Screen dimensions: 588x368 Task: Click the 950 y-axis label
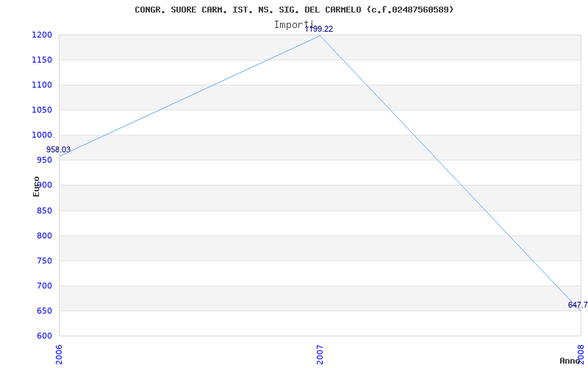click(x=44, y=160)
